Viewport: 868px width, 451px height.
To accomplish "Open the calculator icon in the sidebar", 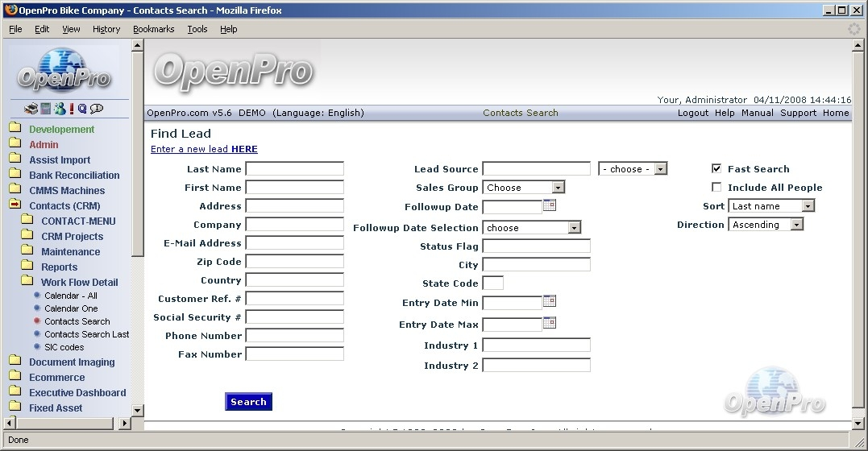I will point(46,109).
